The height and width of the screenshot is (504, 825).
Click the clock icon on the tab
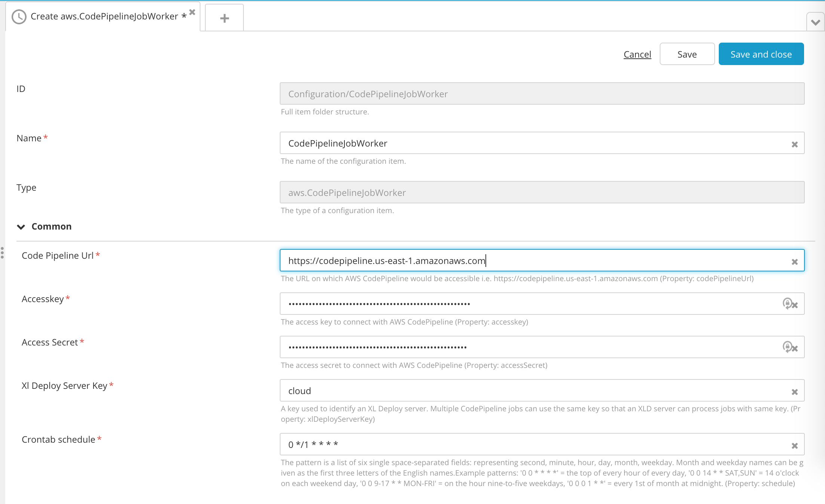[x=19, y=17]
